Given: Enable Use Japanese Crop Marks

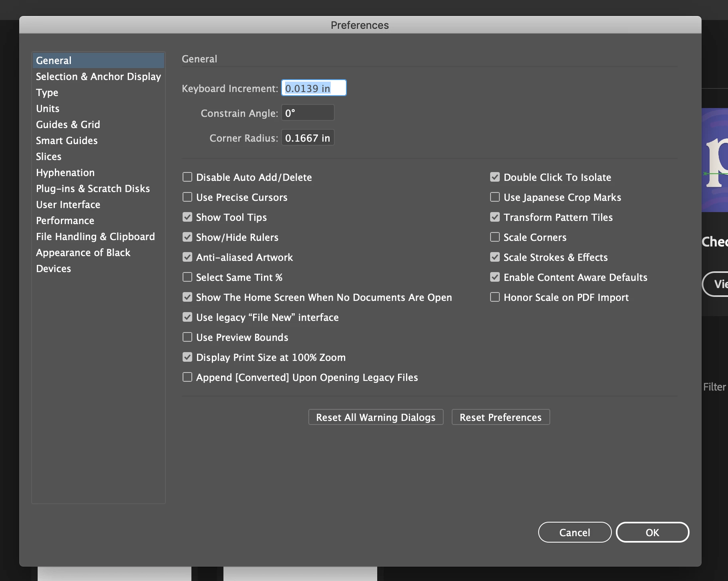Looking at the screenshot, I should point(495,197).
